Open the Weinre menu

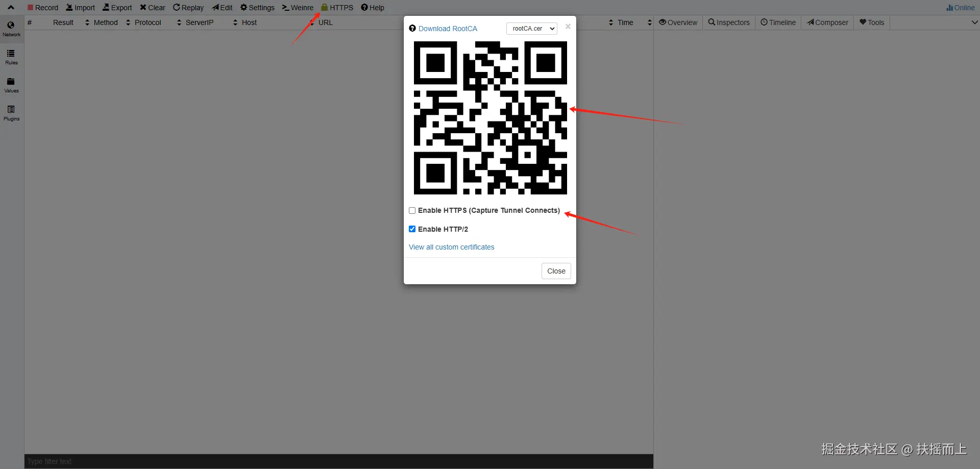click(298, 8)
